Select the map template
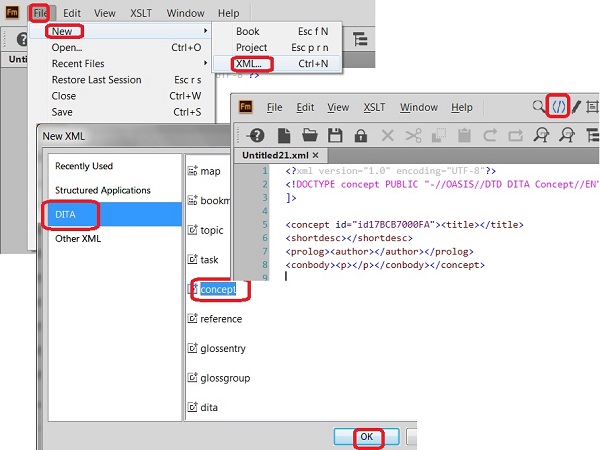Image resolution: width=600 pixels, height=450 pixels. [x=204, y=171]
